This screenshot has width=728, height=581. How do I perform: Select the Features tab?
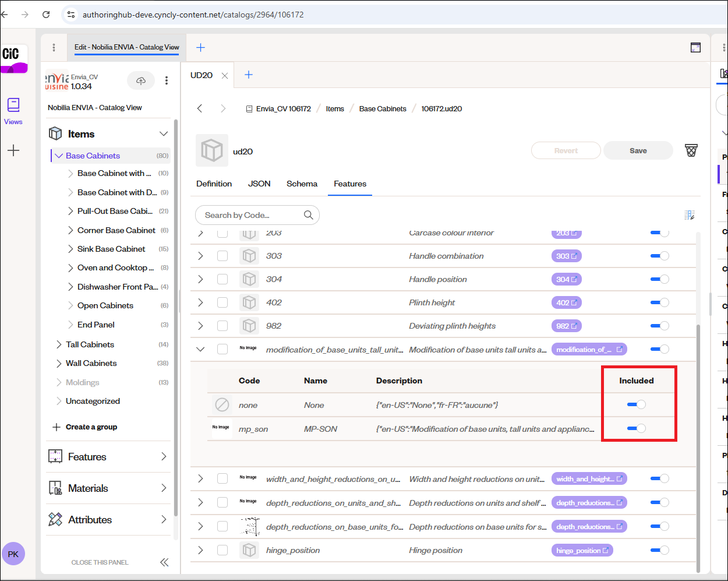tap(350, 184)
